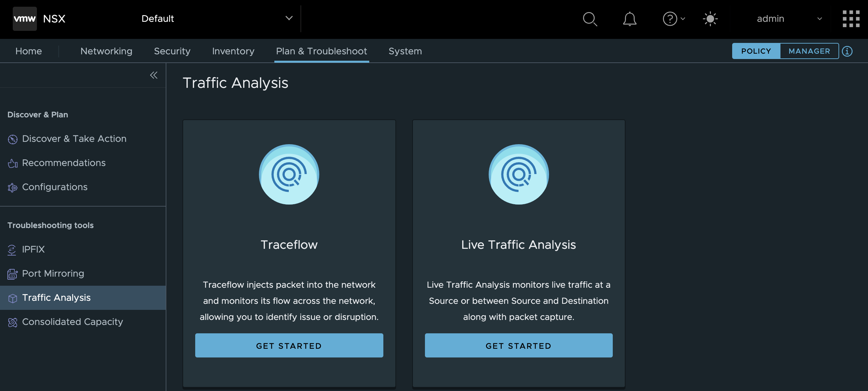Click Get Started under Traceflow
The height and width of the screenshot is (391, 868).
point(289,345)
